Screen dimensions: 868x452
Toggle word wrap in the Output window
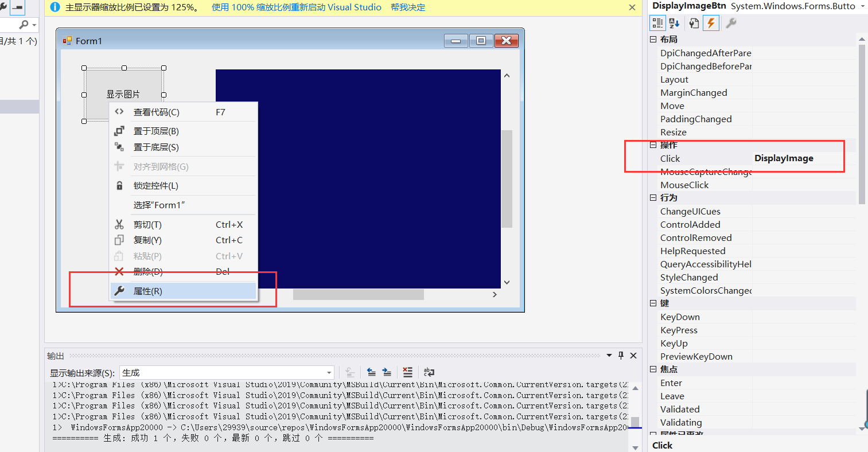pyautogui.click(x=429, y=372)
